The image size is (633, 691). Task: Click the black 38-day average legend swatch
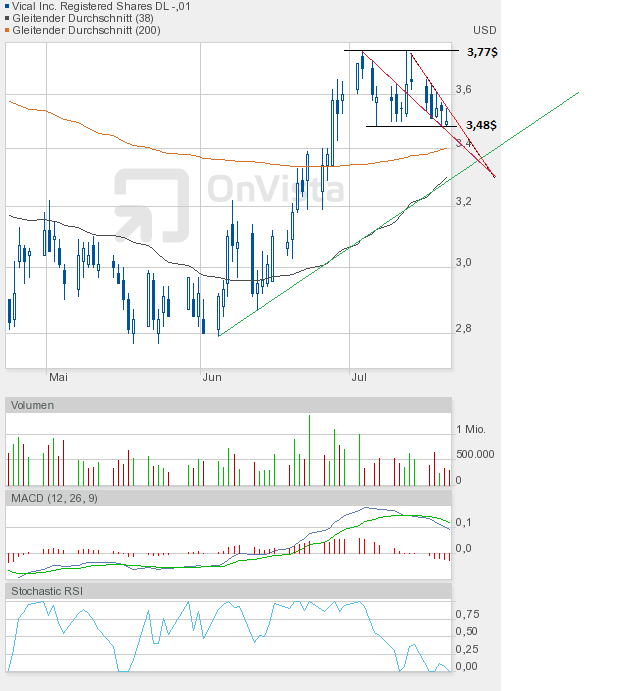click(x=8, y=18)
